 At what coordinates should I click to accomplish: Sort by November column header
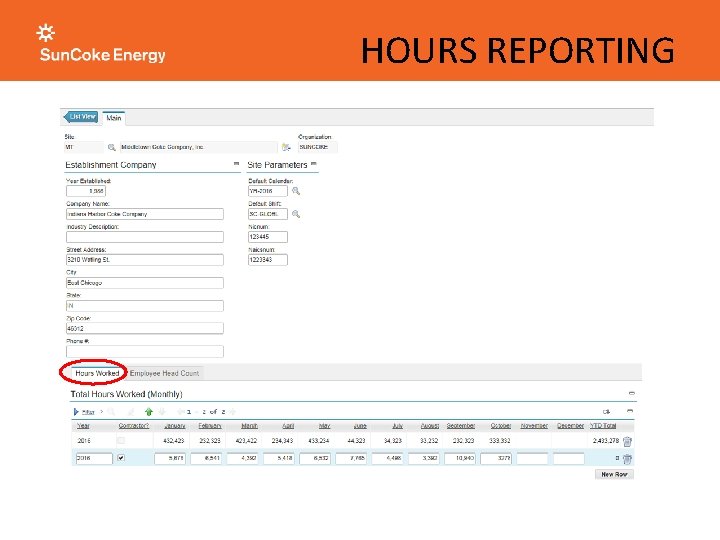click(x=534, y=426)
